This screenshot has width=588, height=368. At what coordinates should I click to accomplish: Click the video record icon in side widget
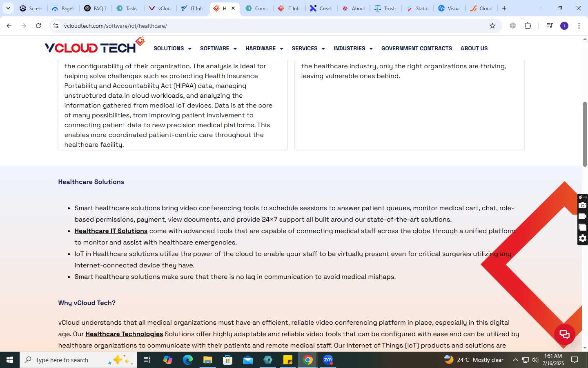tap(583, 216)
